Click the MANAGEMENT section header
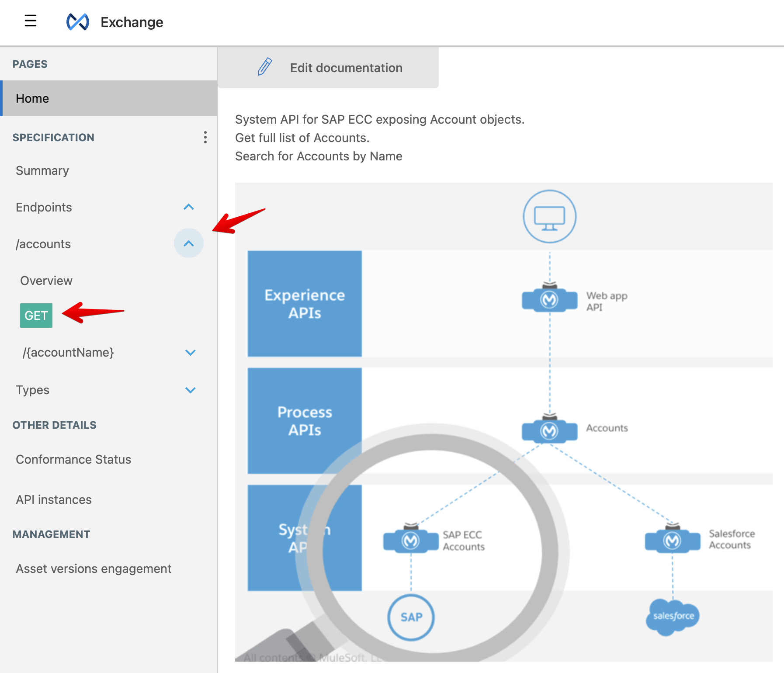The image size is (784, 673). pos(51,534)
